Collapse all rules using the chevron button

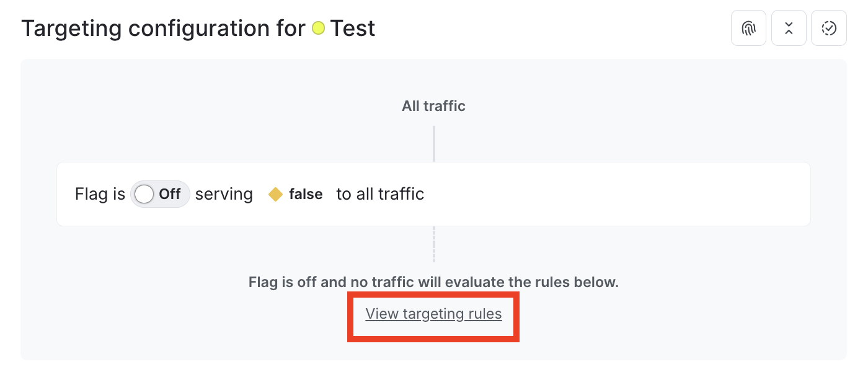pyautogui.click(x=789, y=28)
